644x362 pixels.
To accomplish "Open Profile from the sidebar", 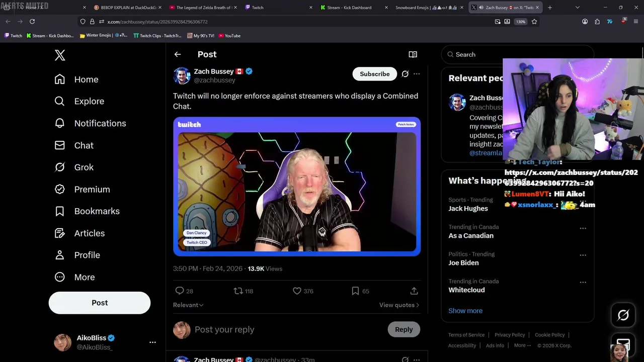I will [x=77, y=255].
